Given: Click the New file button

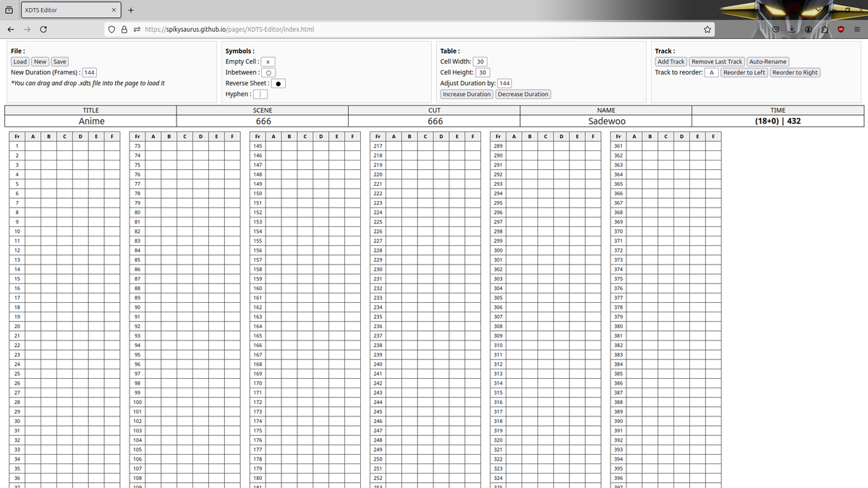Looking at the screenshot, I should [x=41, y=61].
